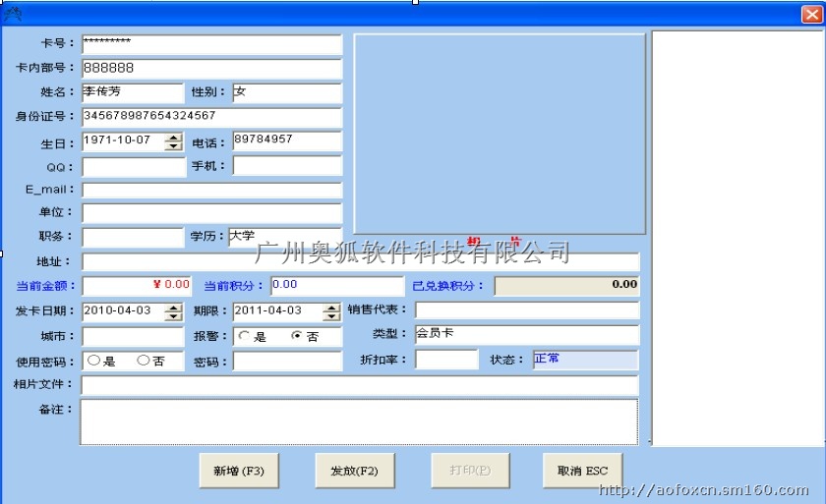Click the 当前金额 field showing ¥0.00

point(137,285)
